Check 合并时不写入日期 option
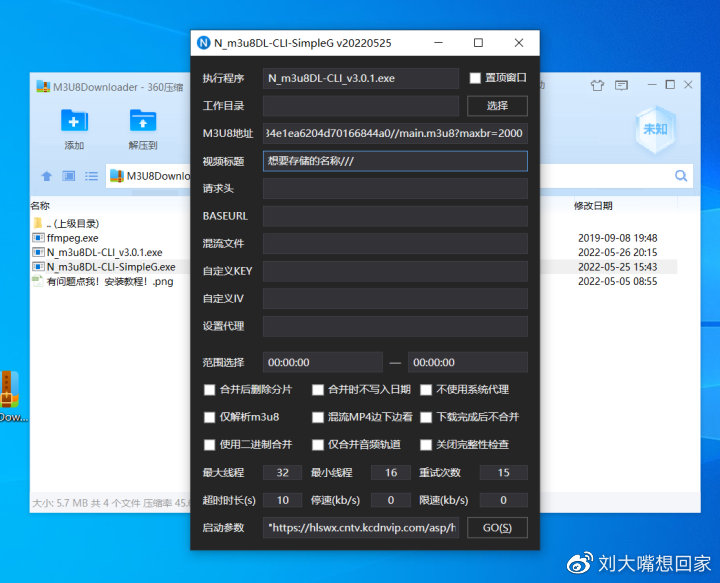720x583 pixels. coord(318,390)
